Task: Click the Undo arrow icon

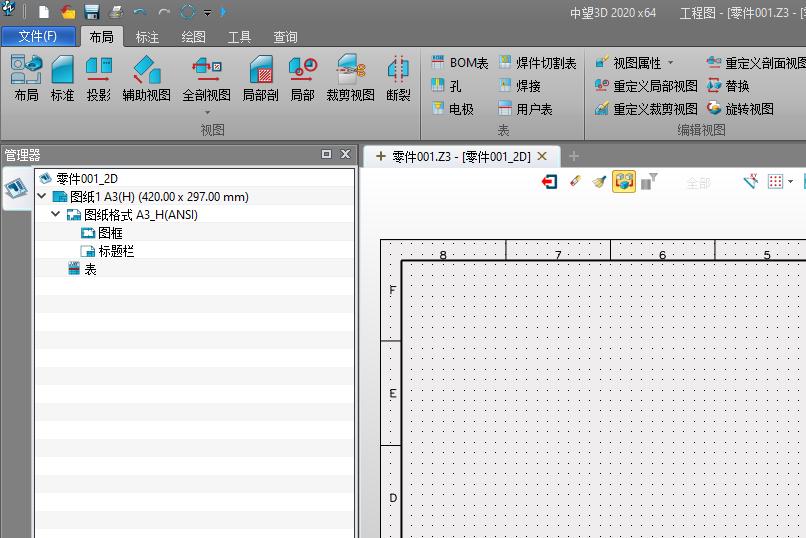Action: pyautogui.click(x=140, y=11)
